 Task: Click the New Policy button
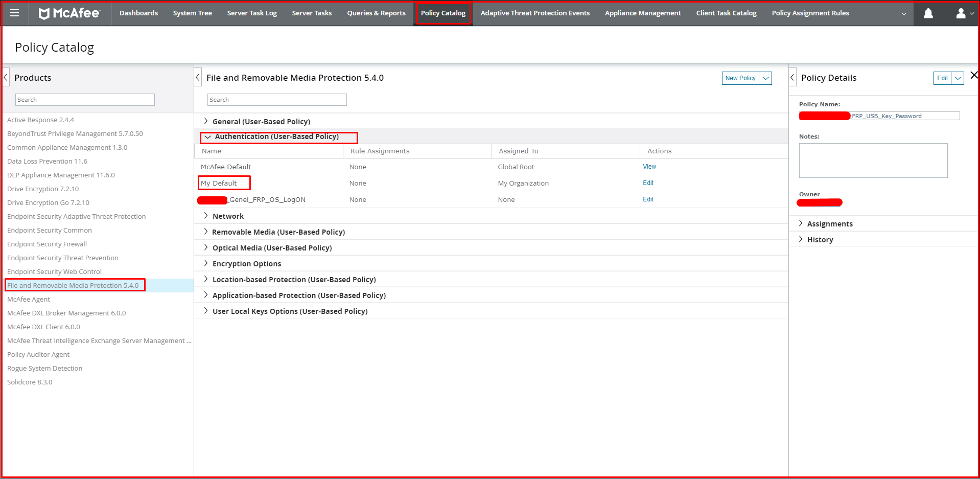coord(740,78)
